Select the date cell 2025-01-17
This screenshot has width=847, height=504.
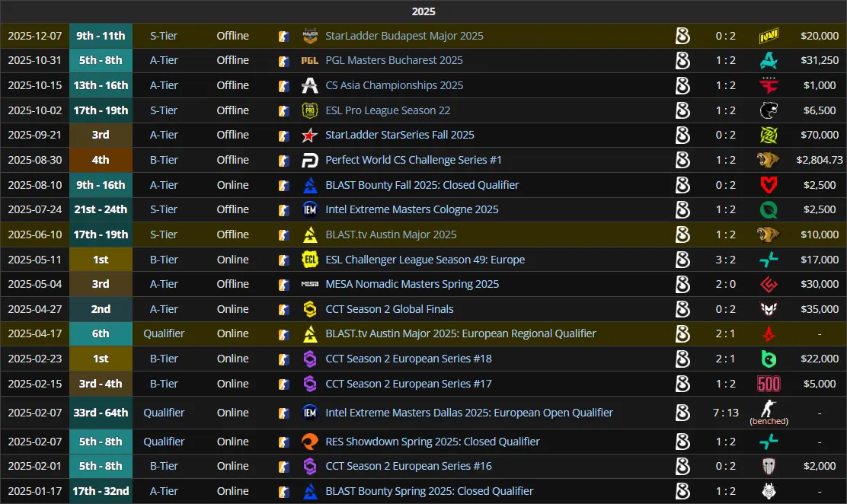point(34,491)
